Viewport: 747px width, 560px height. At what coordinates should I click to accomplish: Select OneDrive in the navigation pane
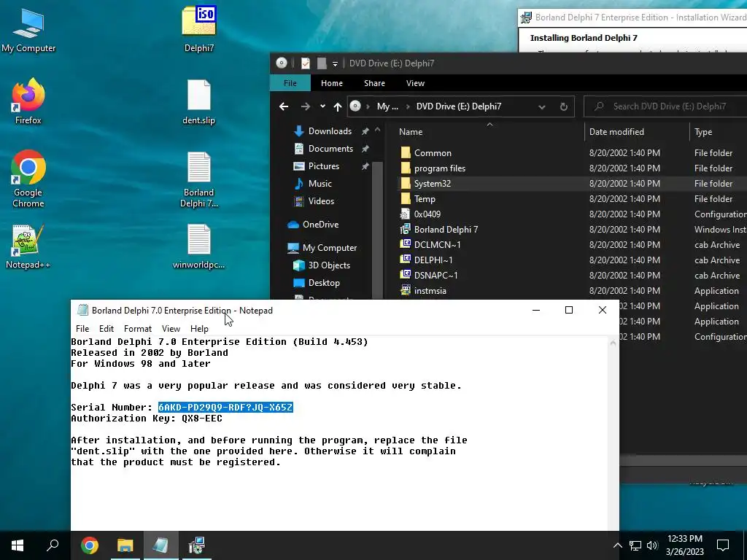[320, 225]
